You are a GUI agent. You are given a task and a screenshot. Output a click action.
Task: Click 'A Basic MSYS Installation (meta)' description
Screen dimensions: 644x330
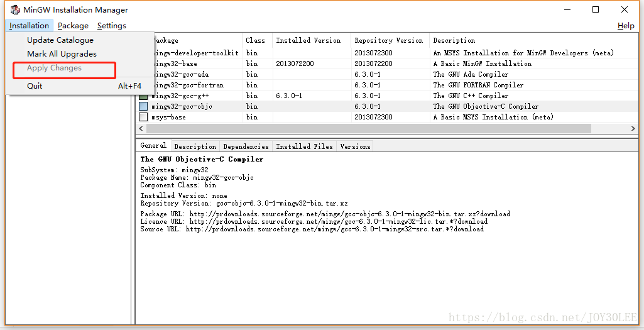point(493,117)
